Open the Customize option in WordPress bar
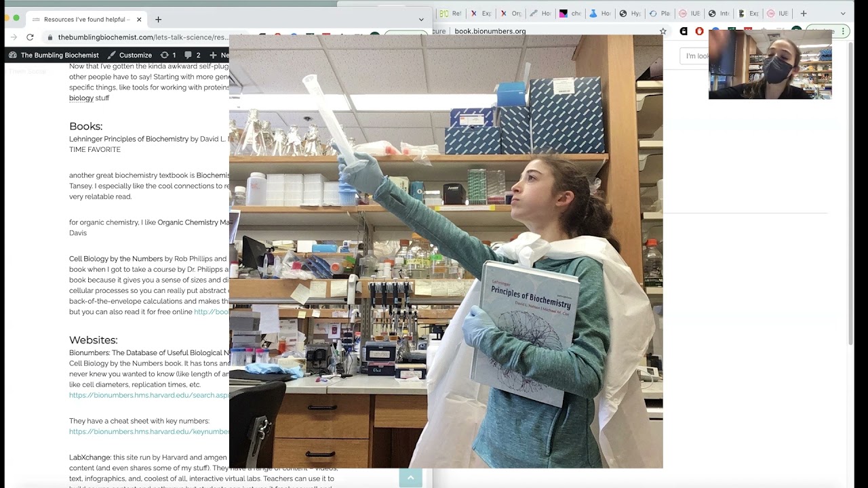Screen dimensions: 868x488 [130, 55]
